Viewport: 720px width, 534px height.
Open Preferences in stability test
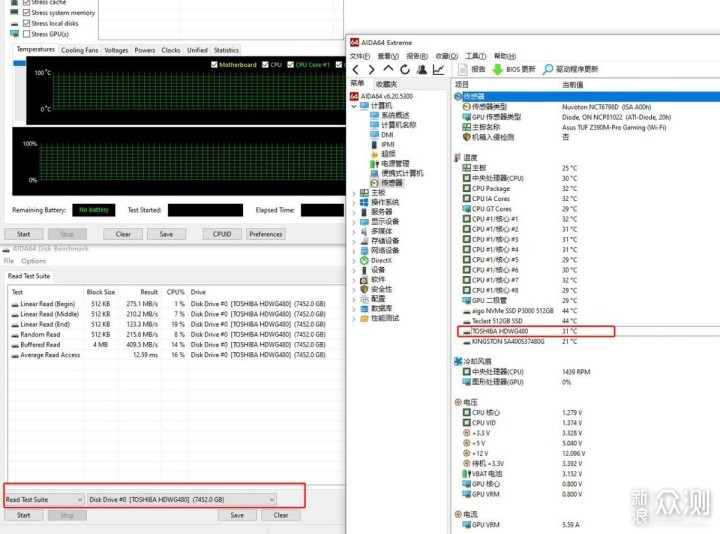click(266, 234)
